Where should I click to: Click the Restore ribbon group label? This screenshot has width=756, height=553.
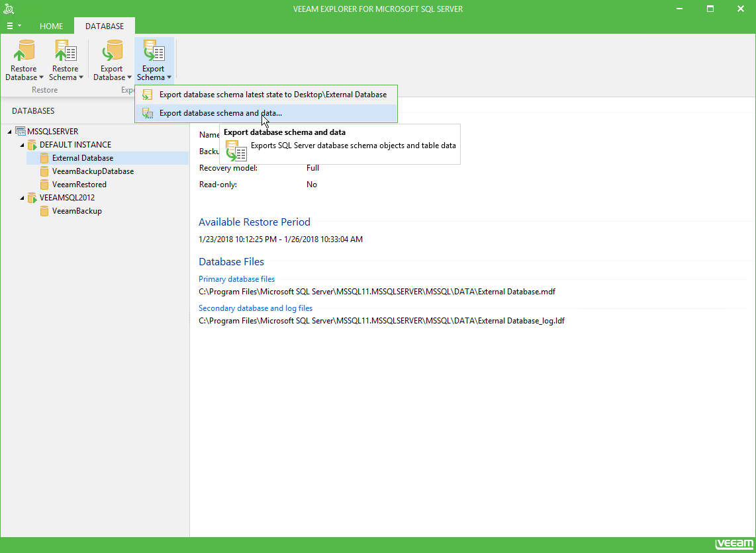coord(44,90)
